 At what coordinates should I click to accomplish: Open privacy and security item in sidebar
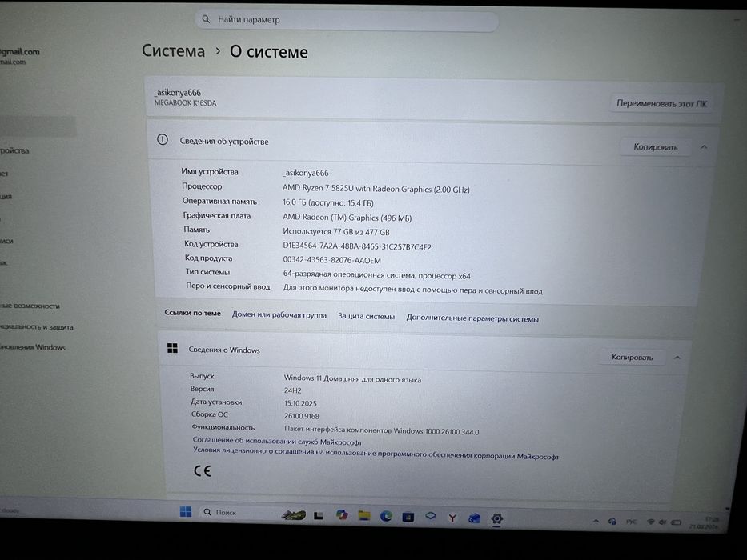[37, 326]
